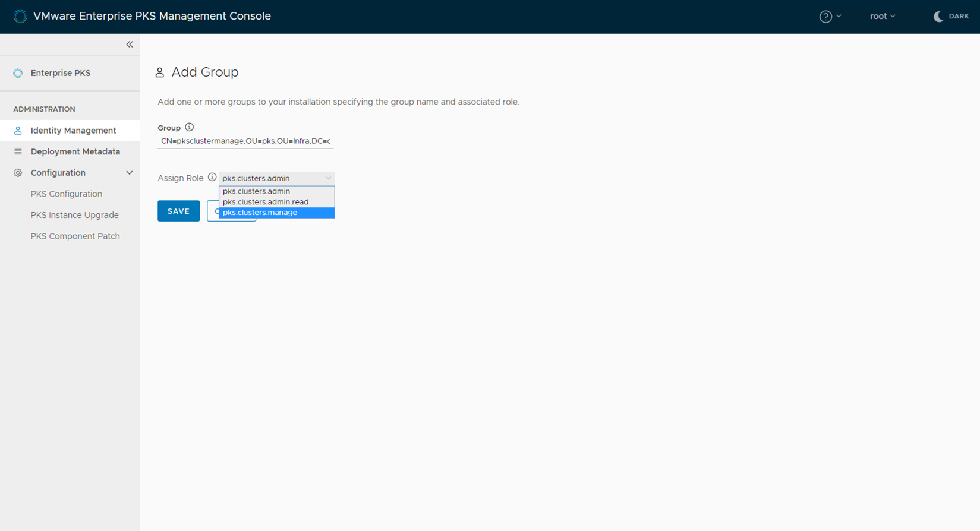980x531 pixels.
Task: Click the Configuration gear icon
Action: click(x=18, y=173)
